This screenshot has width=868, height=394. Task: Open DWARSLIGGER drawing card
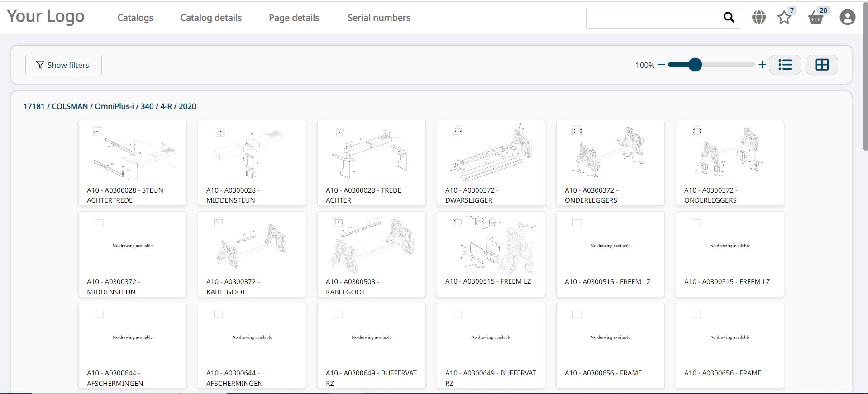tap(491, 163)
